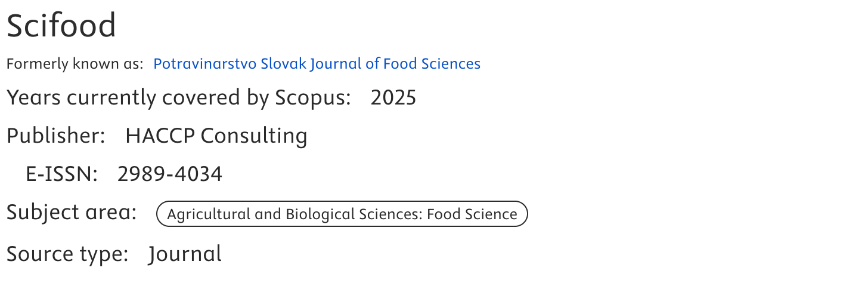Click the publisher name HACCP Consulting
Viewport: 868px width, 289px height.
click(x=216, y=136)
